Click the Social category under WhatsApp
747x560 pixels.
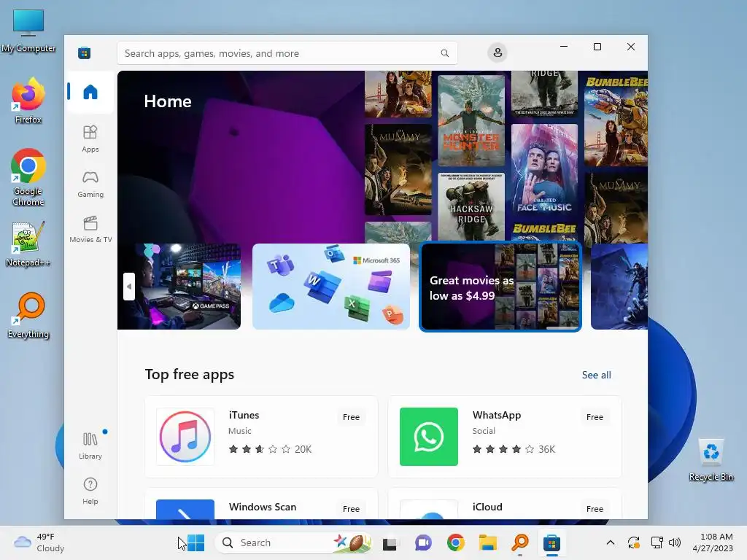(484, 431)
